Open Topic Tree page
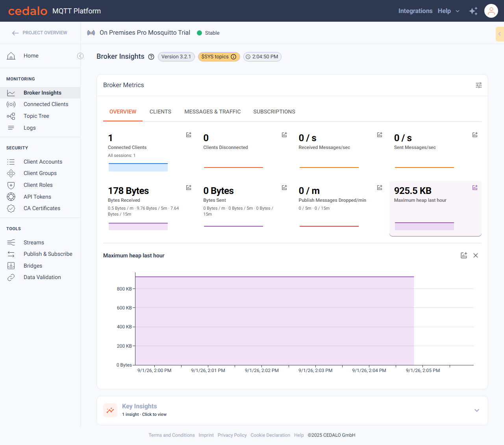Screen dimensions: 504x445 click(40, 116)
